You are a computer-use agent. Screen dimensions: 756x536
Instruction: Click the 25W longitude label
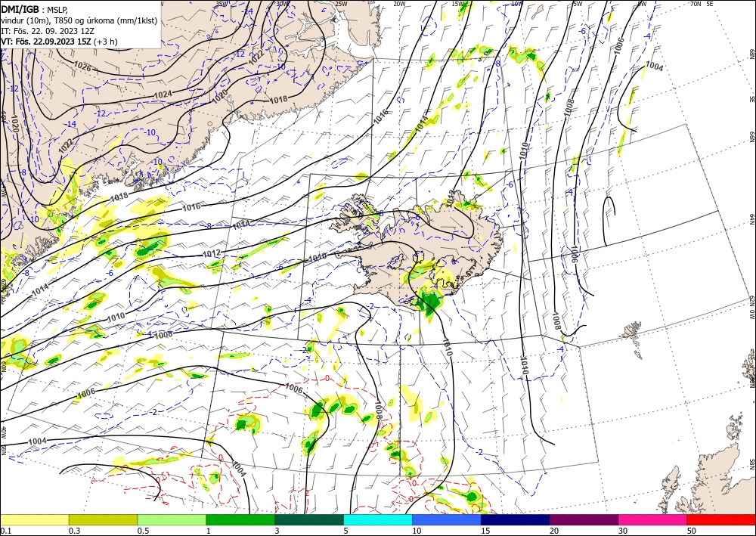341,4
